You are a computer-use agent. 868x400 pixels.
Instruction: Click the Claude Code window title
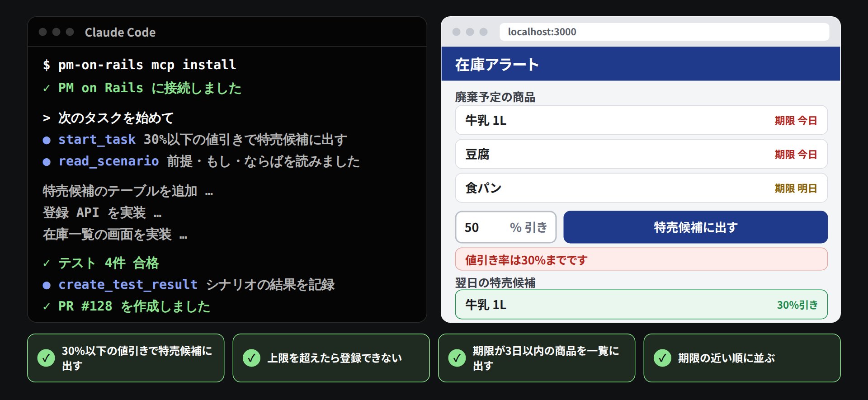click(120, 32)
